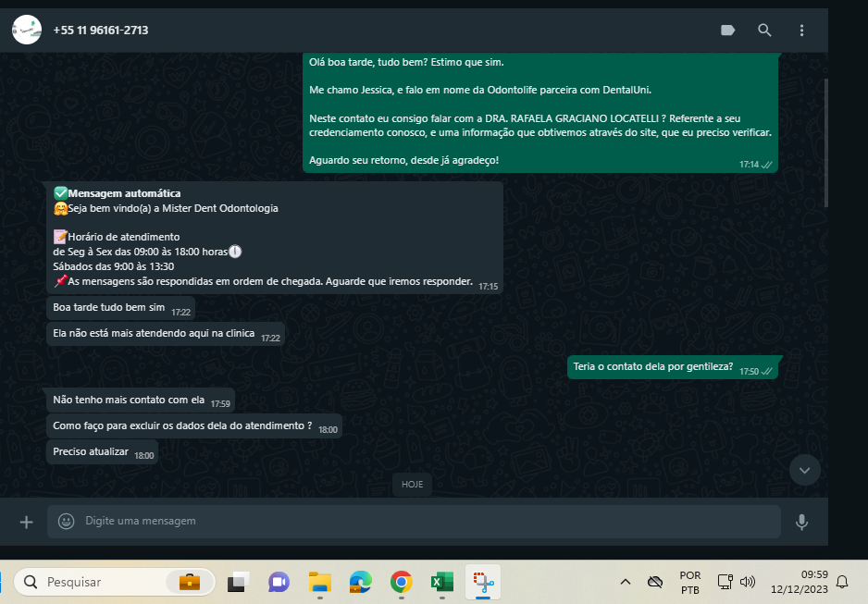Viewport: 868px width, 604px height.
Task: Open the video chat app on taskbar
Action: 279,582
